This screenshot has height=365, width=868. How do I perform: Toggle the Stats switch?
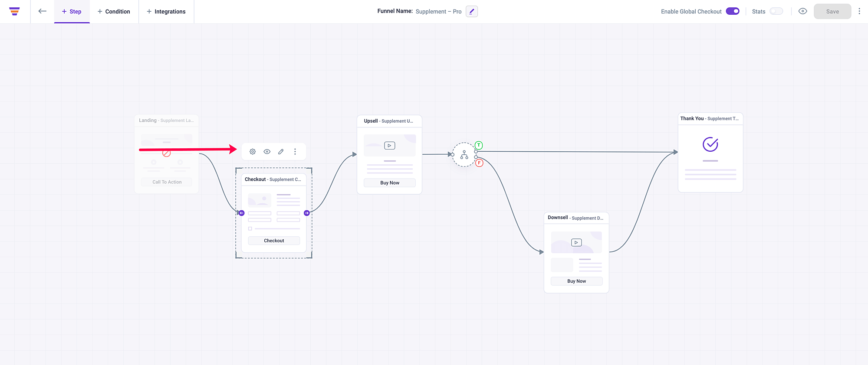(776, 11)
